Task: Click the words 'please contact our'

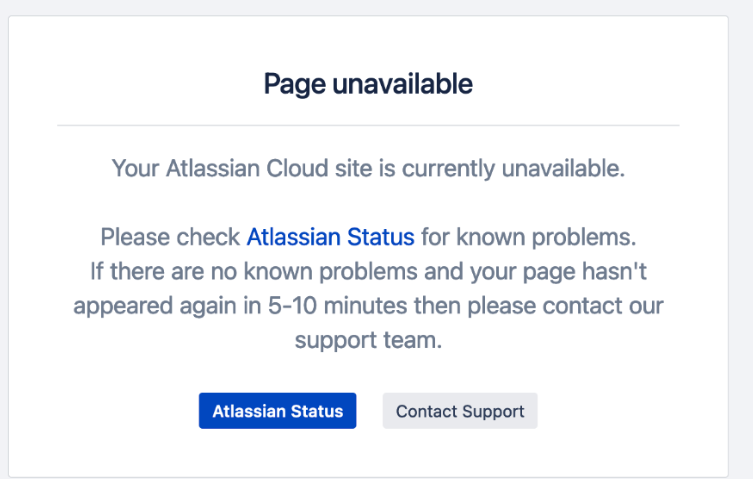Action: [566, 307]
